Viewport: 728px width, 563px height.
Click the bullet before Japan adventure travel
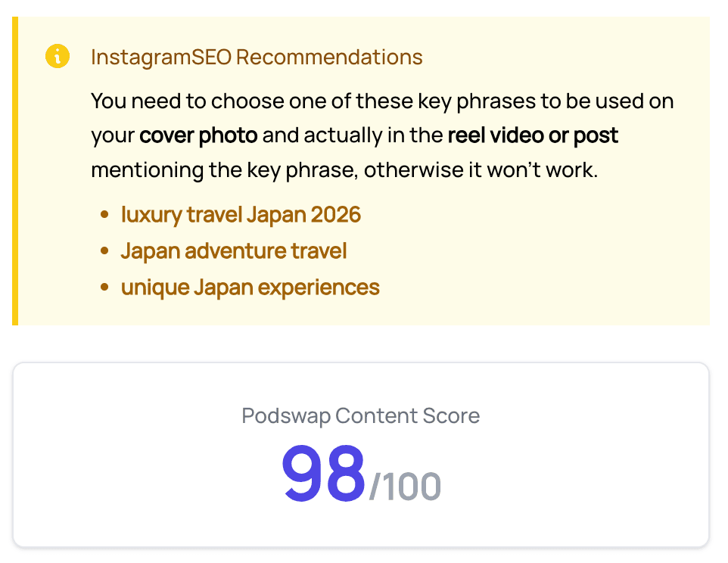104,251
